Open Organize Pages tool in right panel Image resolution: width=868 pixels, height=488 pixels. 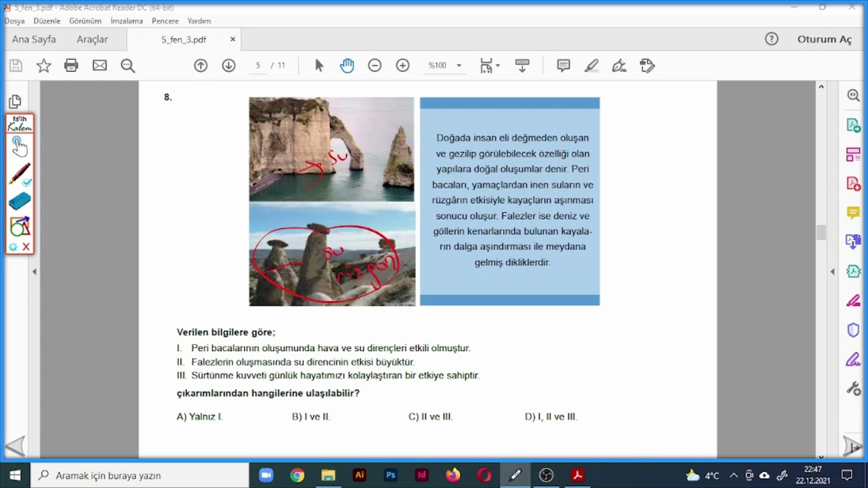point(854,155)
